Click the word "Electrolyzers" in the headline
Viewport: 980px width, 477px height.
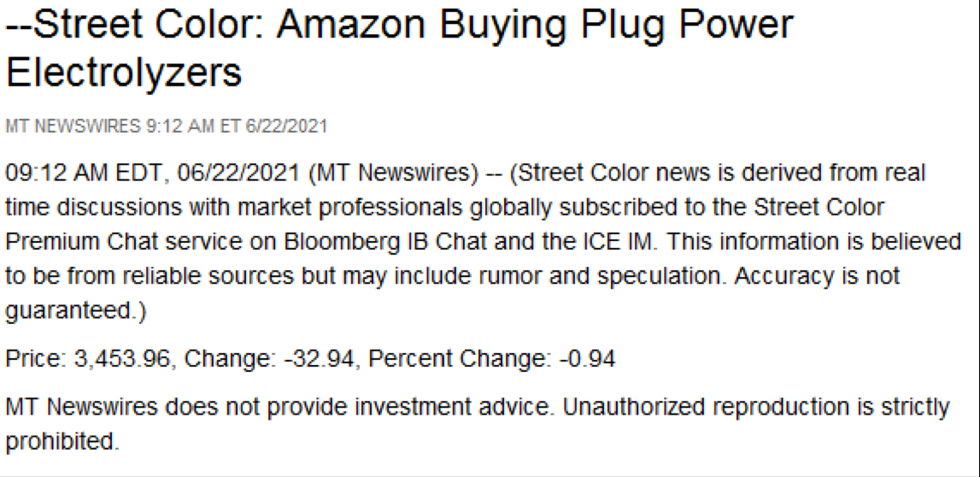[x=124, y=74]
